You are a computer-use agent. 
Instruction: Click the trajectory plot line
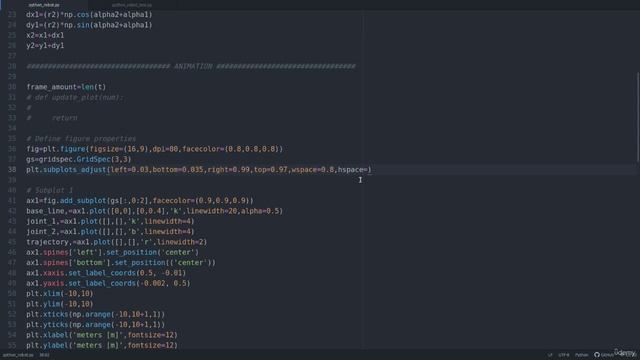pos(117,242)
